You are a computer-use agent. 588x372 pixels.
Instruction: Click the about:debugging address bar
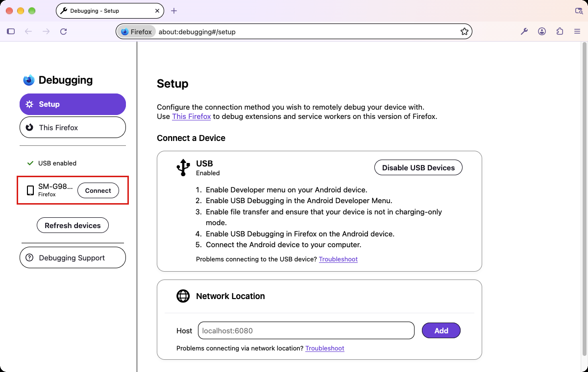[x=294, y=32]
